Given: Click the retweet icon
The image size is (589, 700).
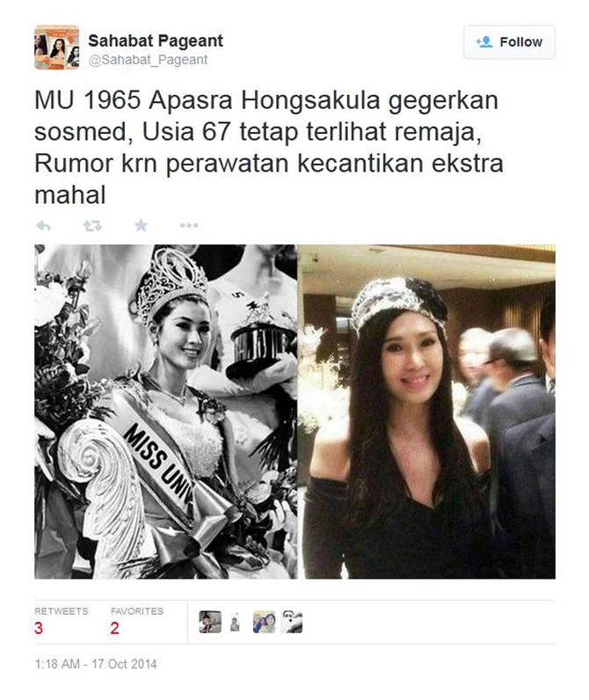Looking at the screenshot, I should [x=92, y=226].
